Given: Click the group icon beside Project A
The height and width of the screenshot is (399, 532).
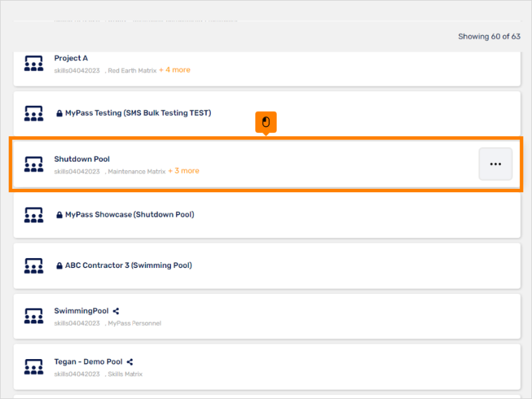Looking at the screenshot, I should coord(33,64).
